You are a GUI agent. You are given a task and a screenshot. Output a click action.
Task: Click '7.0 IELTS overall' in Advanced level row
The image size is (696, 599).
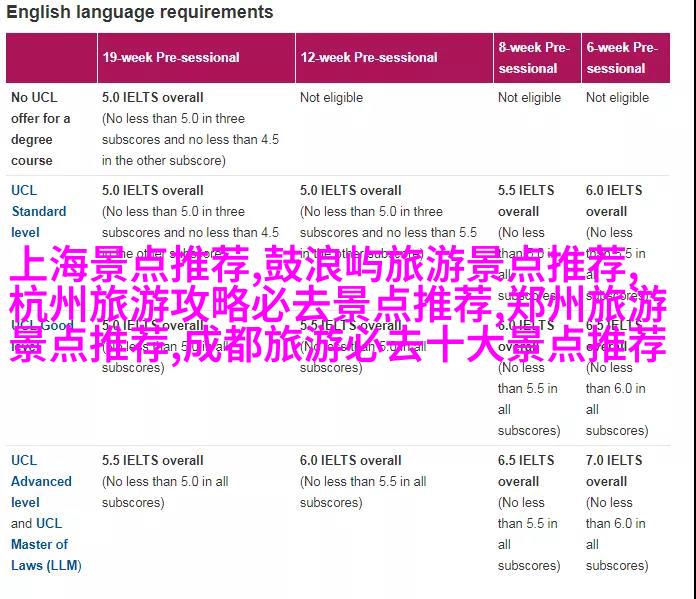point(614,471)
